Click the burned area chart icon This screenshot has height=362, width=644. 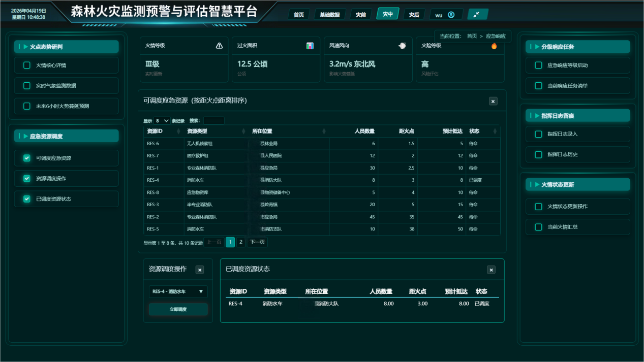[310, 46]
